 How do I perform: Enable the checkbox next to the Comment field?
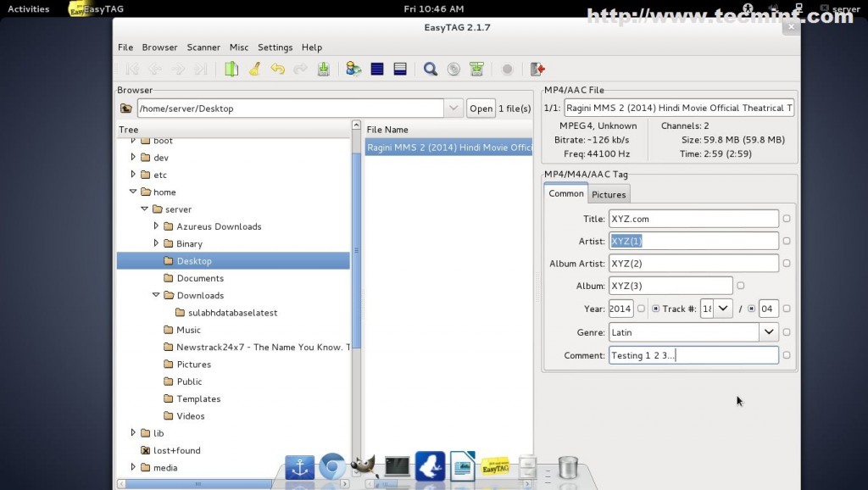pos(786,355)
